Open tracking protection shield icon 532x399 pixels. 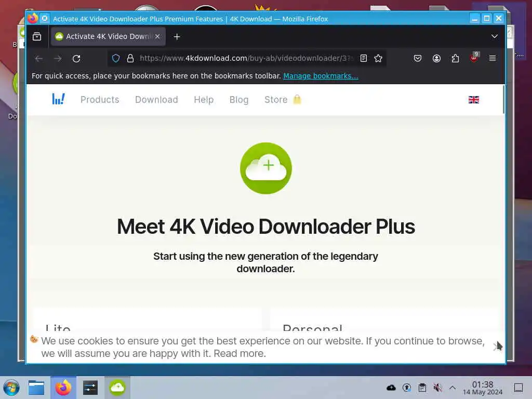[x=116, y=58]
